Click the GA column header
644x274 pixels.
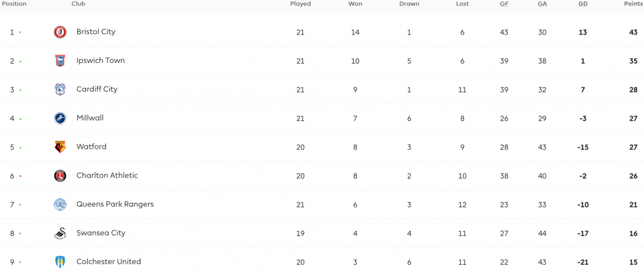(542, 4)
